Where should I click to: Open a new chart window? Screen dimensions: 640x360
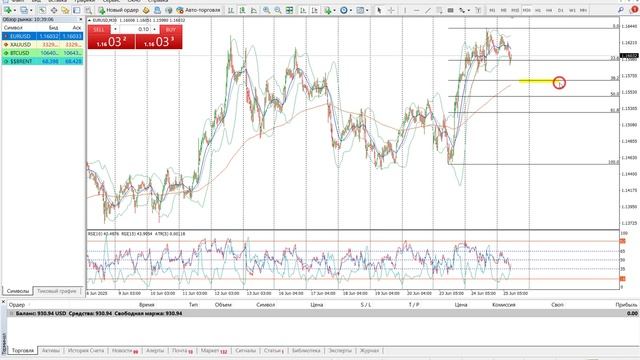[7, 10]
